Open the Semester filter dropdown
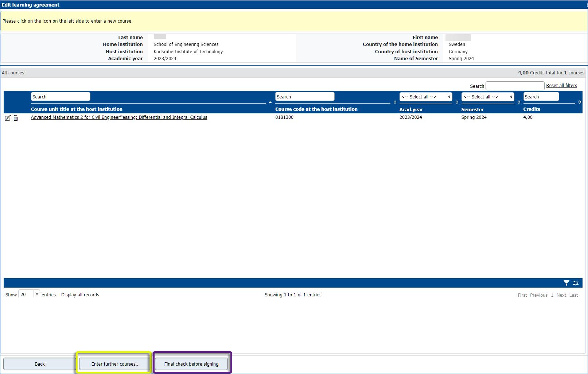The image size is (588, 374). pos(487,97)
